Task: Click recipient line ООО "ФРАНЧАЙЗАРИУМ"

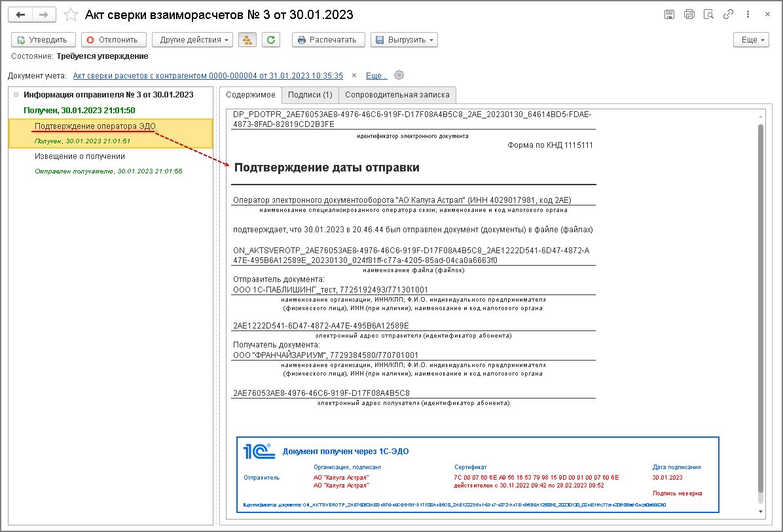Action: coord(325,355)
